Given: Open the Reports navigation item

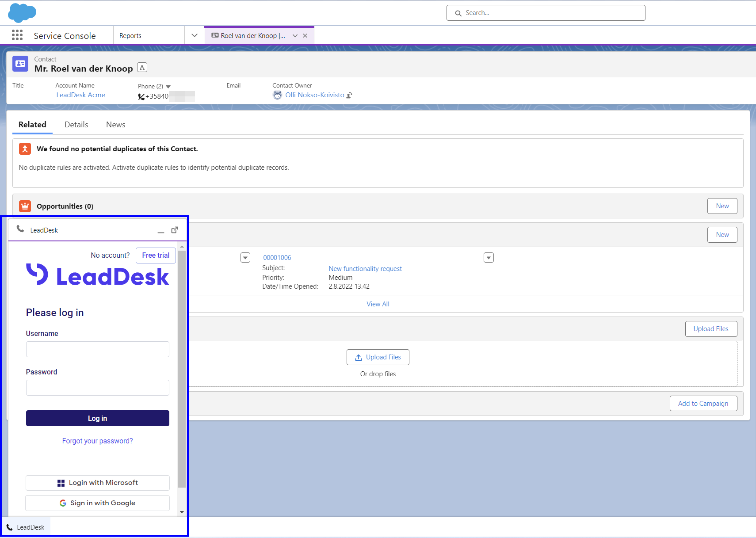Looking at the screenshot, I should click(x=130, y=36).
